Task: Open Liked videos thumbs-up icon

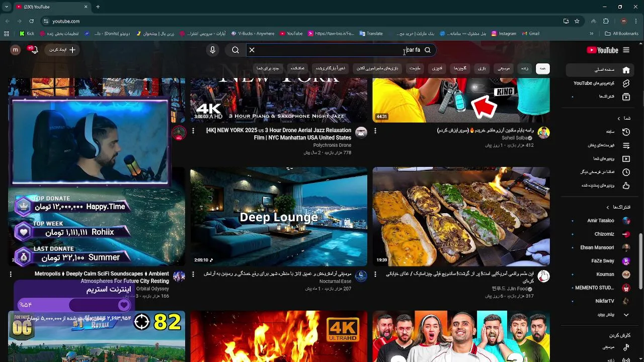Action: (626, 185)
